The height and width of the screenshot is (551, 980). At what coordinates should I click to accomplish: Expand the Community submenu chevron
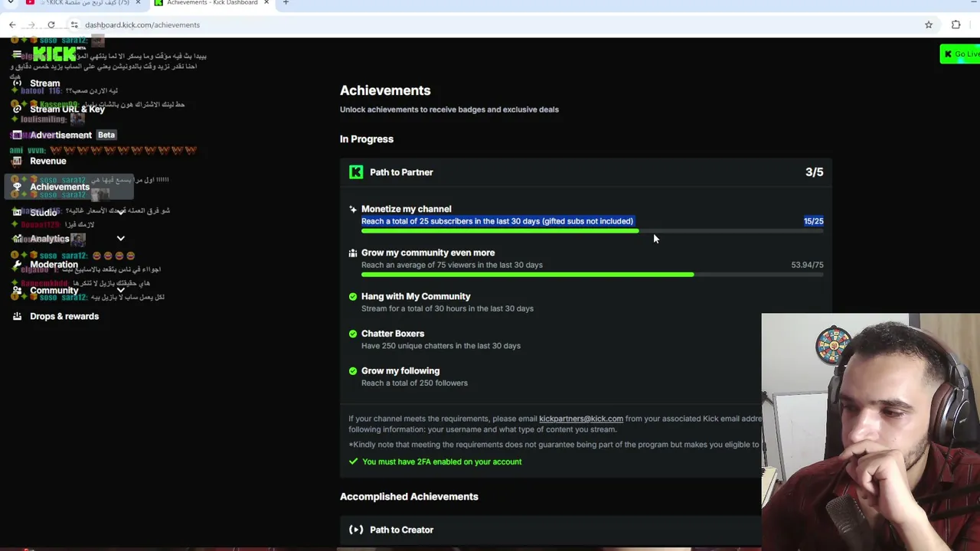click(120, 291)
